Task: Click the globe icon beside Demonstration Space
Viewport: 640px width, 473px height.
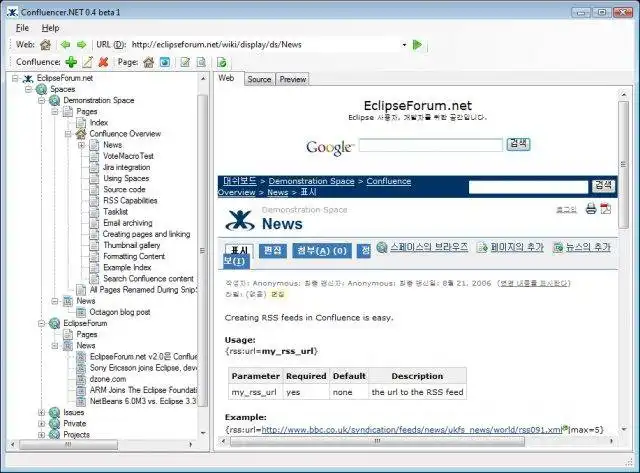Action: tap(55, 100)
